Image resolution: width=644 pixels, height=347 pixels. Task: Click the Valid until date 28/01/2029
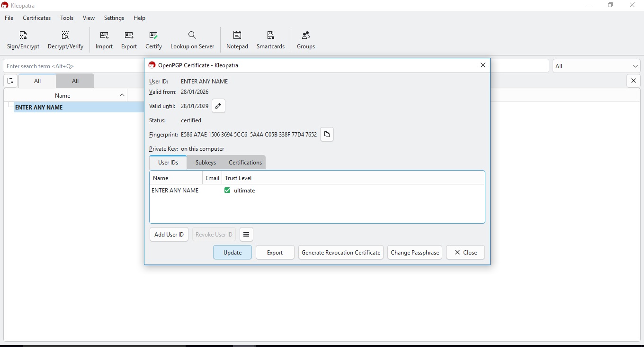[195, 106]
